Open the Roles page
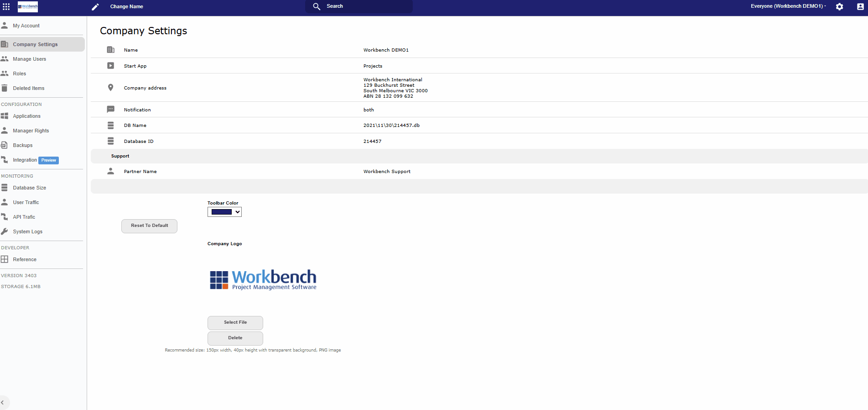868x410 pixels. click(x=19, y=74)
